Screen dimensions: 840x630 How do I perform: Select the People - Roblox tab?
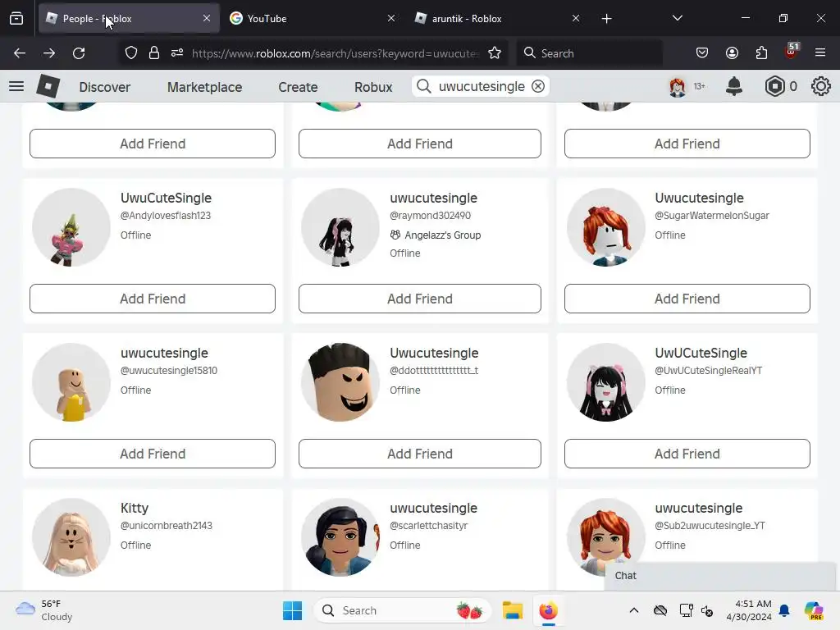click(129, 18)
